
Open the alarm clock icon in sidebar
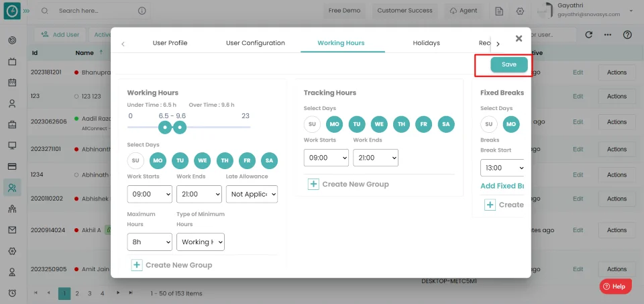coord(12,293)
